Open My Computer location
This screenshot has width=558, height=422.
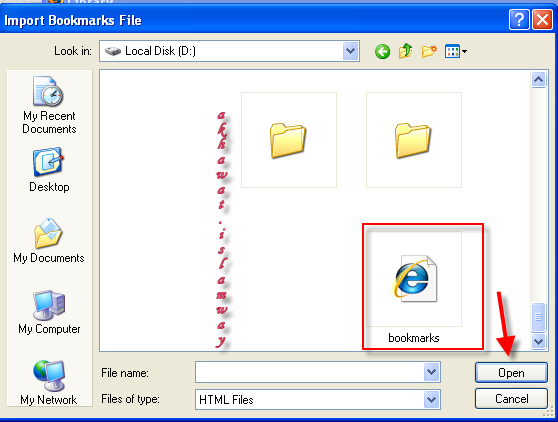49,312
